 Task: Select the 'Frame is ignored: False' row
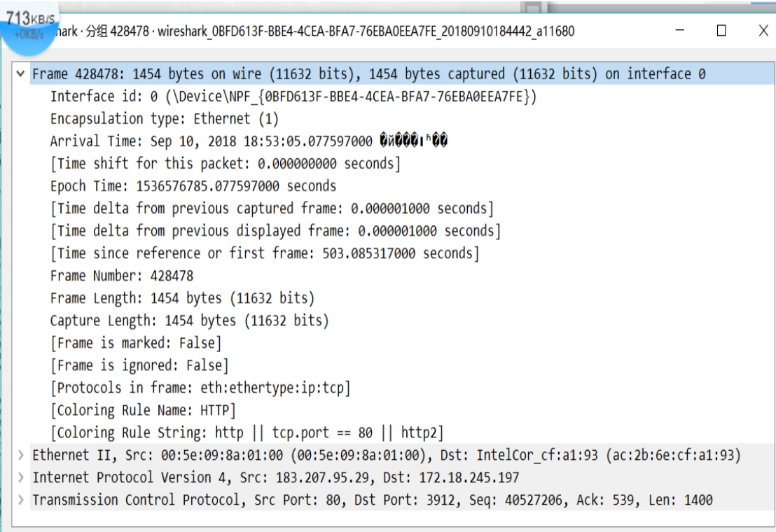pos(139,365)
